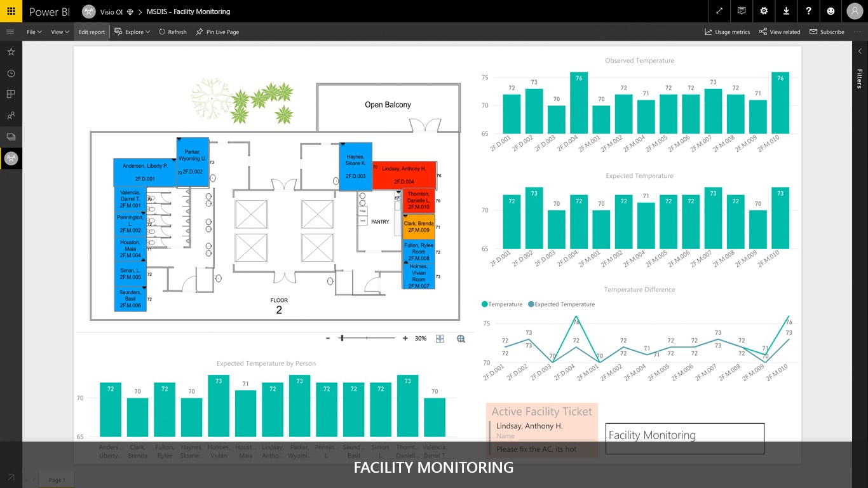Click Observed Temperature chart title
This screenshot has width=868, height=488.
pyautogui.click(x=640, y=60)
